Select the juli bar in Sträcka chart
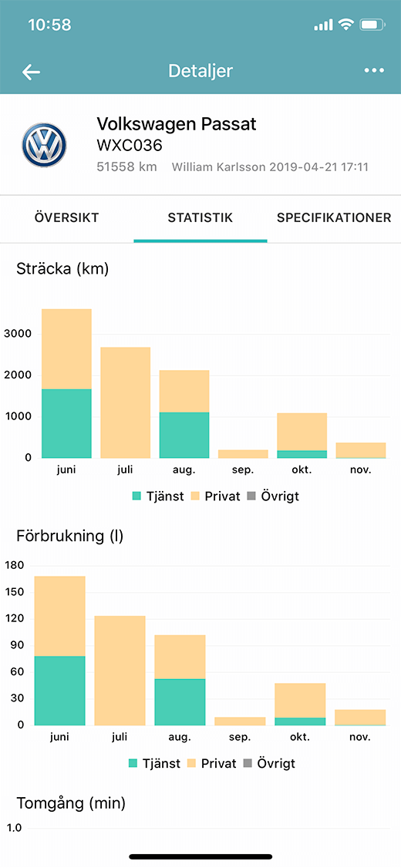The height and width of the screenshot is (868, 401). click(x=126, y=402)
